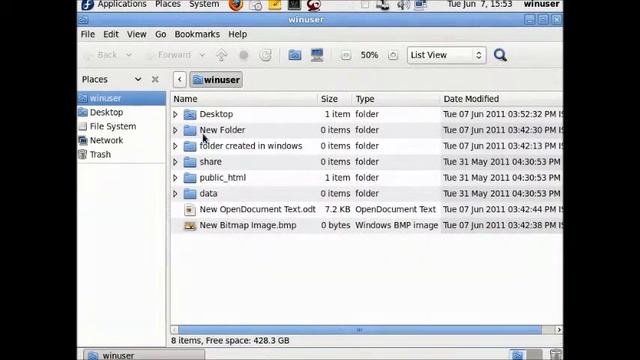
Task: Open the Edit menu
Action: tap(111, 34)
